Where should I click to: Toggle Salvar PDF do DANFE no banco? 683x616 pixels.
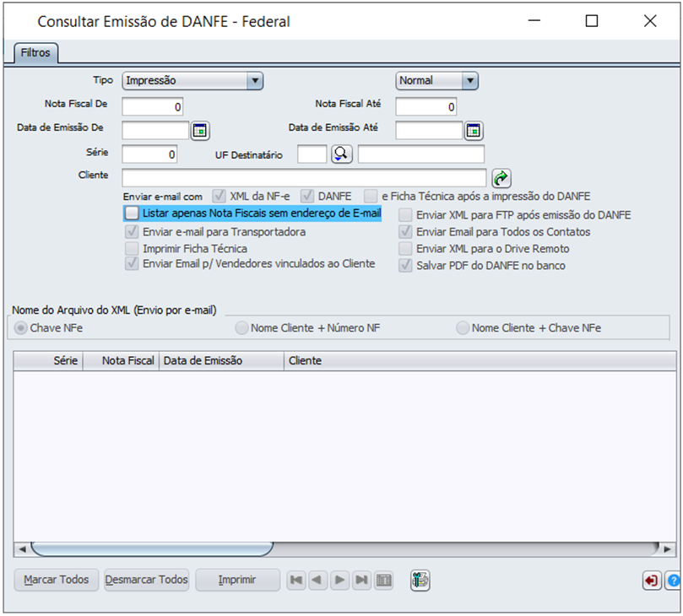(406, 265)
